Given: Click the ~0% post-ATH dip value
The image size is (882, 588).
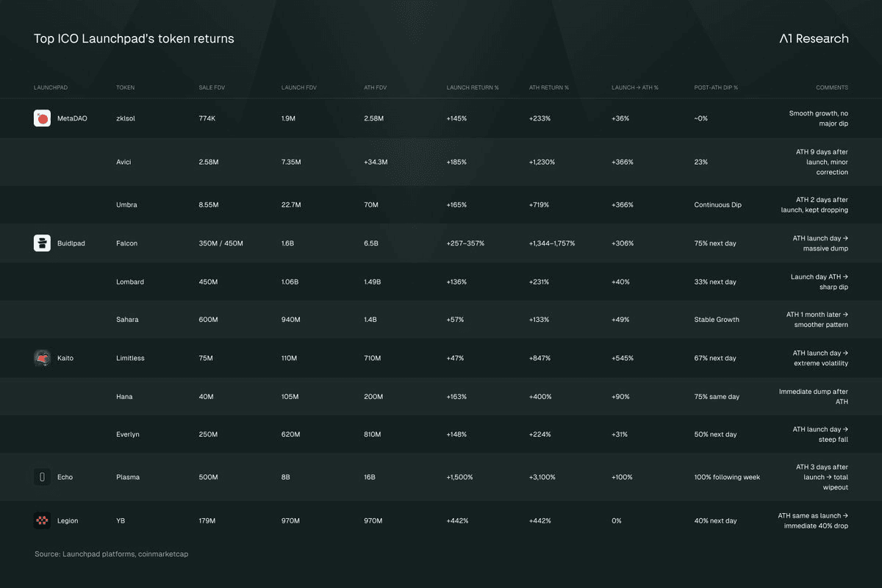Looking at the screenshot, I should pos(700,118).
